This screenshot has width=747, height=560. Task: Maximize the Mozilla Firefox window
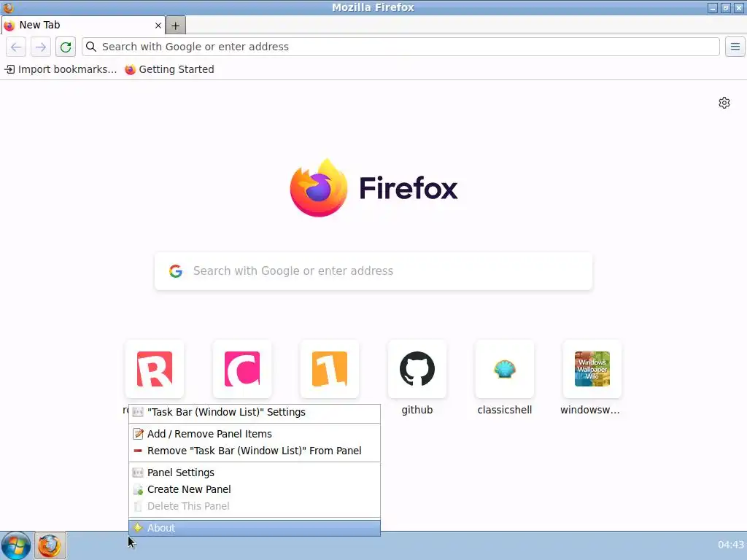pos(726,7)
